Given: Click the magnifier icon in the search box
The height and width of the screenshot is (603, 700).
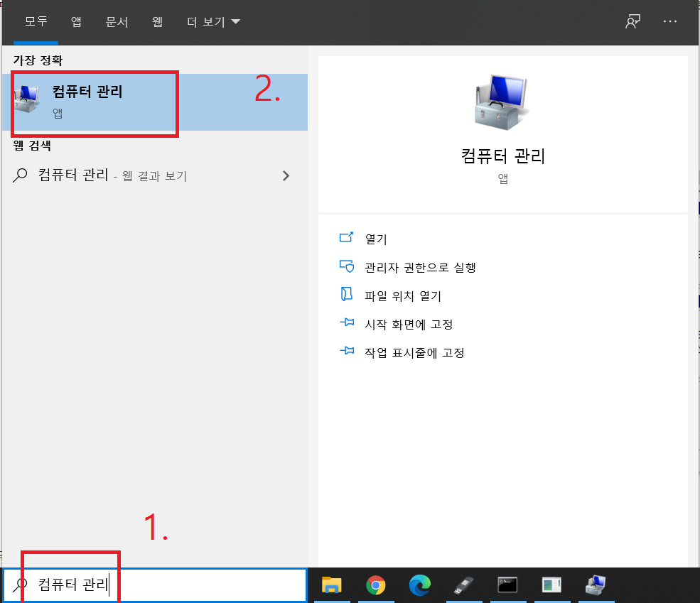Looking at the screenshot, I should [20, 585].
